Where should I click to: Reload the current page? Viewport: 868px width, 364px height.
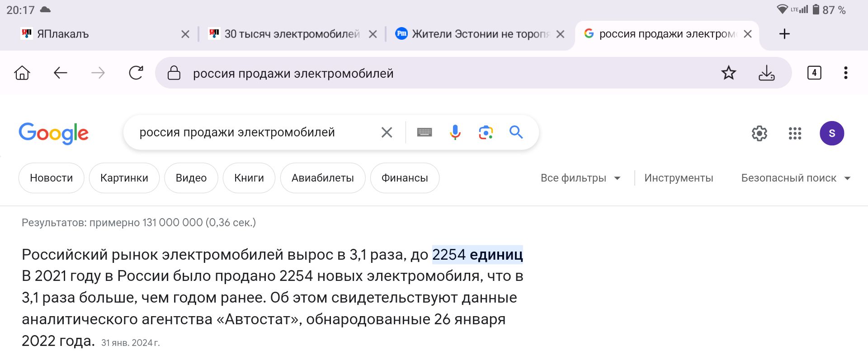(x=136, y=73)
